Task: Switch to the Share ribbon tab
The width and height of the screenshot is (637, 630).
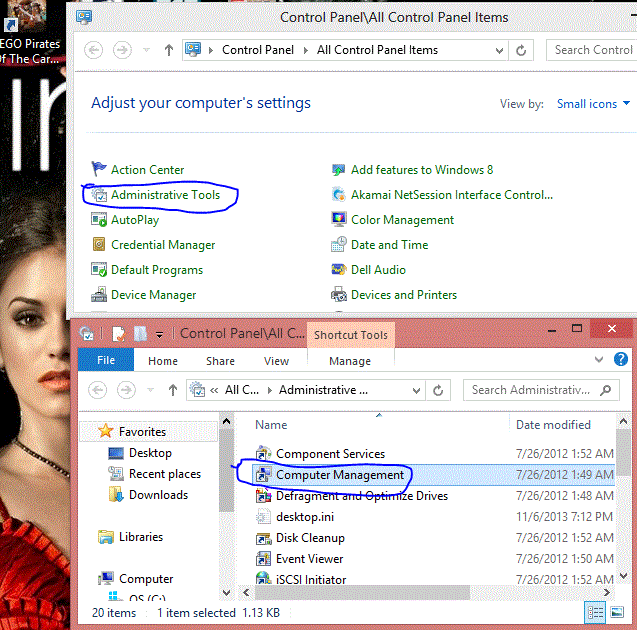Action: 220,361
